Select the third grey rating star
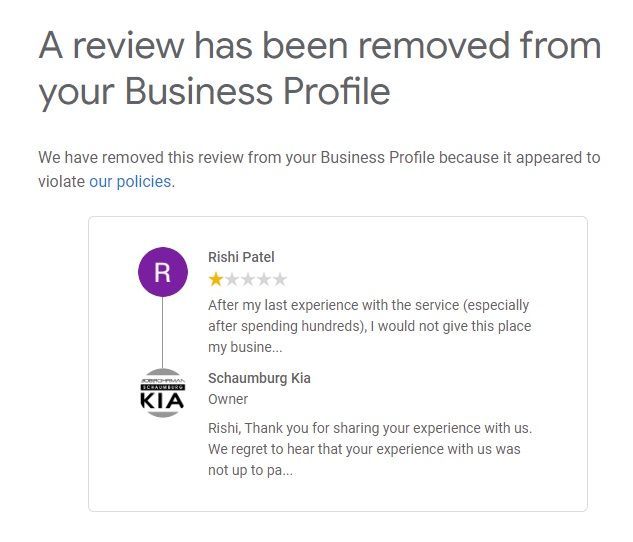 click(248, 280)
